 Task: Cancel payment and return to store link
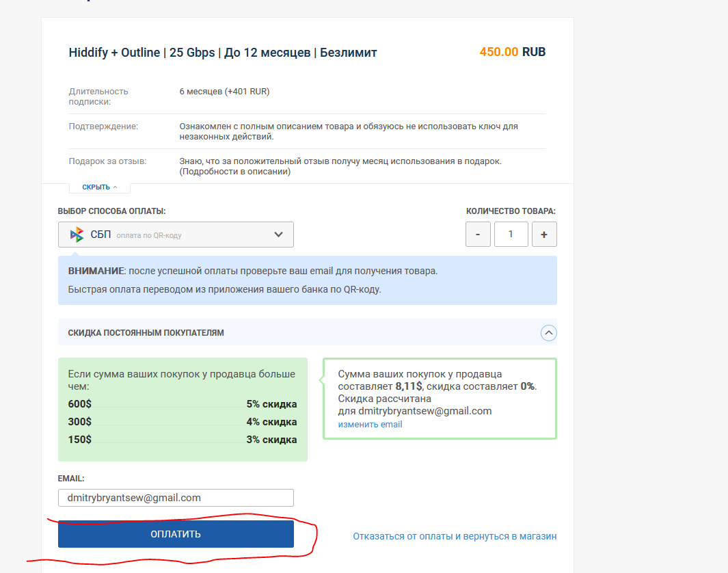point(455,536)
